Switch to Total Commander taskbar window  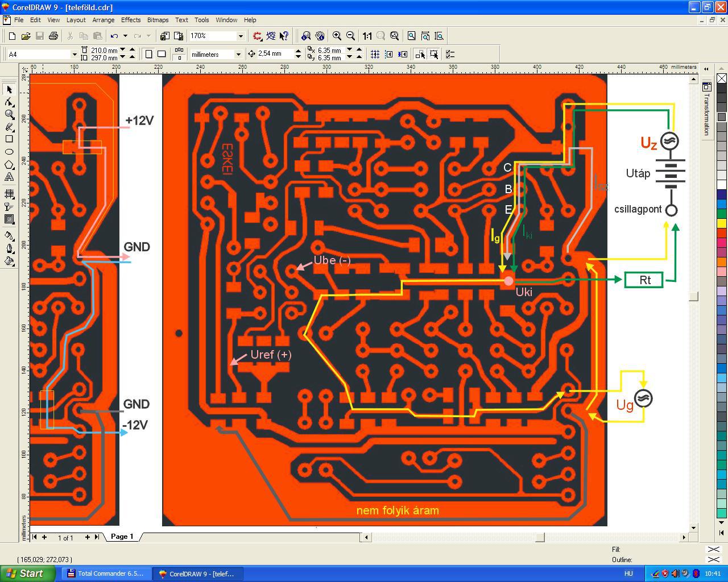106,573
